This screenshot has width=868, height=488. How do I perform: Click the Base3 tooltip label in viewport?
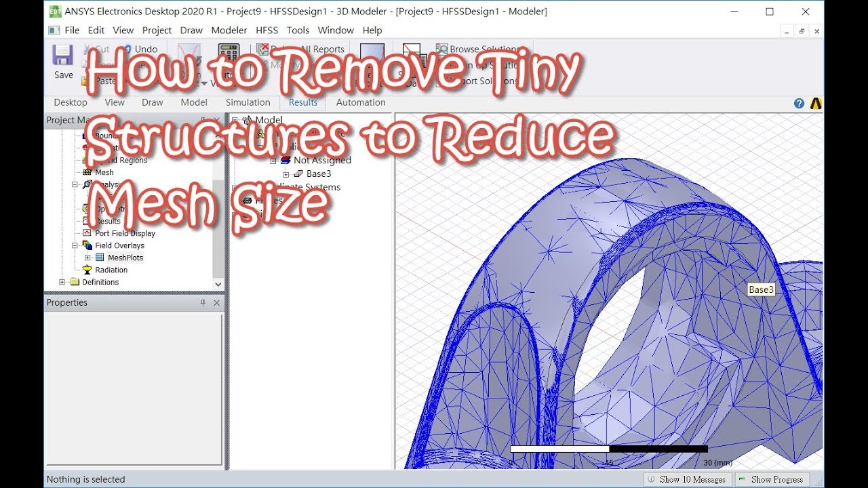click(761, 289)
